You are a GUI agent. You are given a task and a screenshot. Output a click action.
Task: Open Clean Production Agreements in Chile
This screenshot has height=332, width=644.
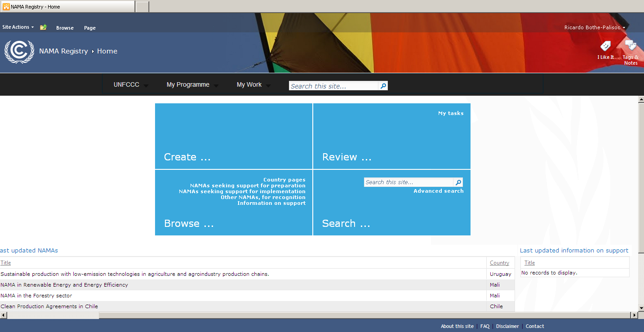pyautogui.click(x=49, y=306)
